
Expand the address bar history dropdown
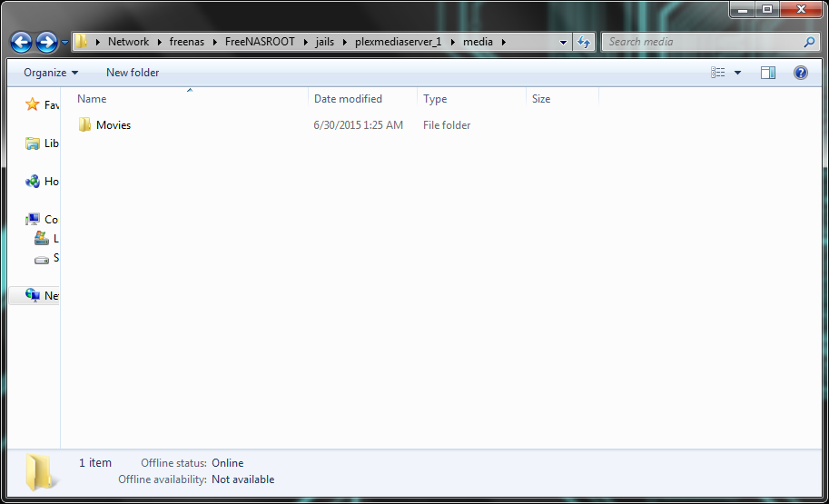564,42
